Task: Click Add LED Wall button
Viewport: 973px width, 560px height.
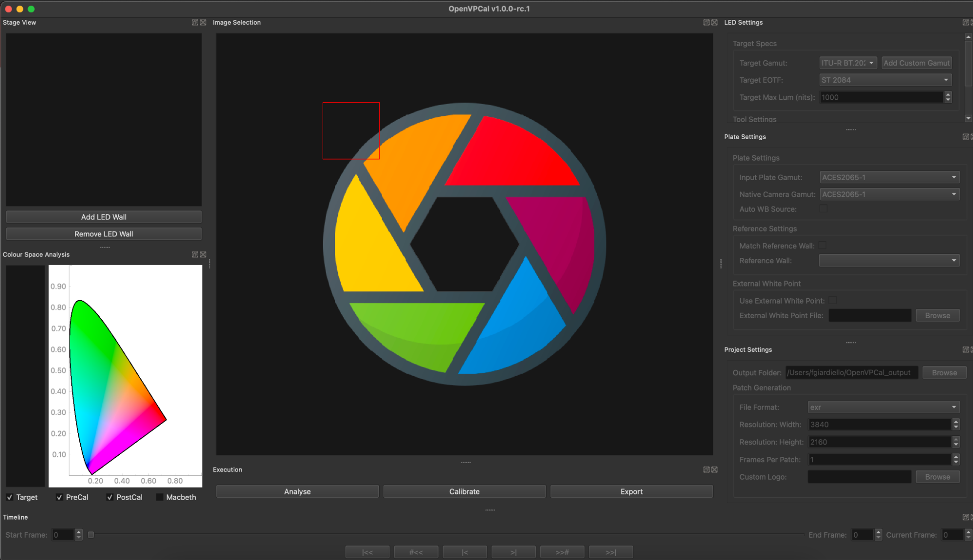Action: [x=104, y=217]
